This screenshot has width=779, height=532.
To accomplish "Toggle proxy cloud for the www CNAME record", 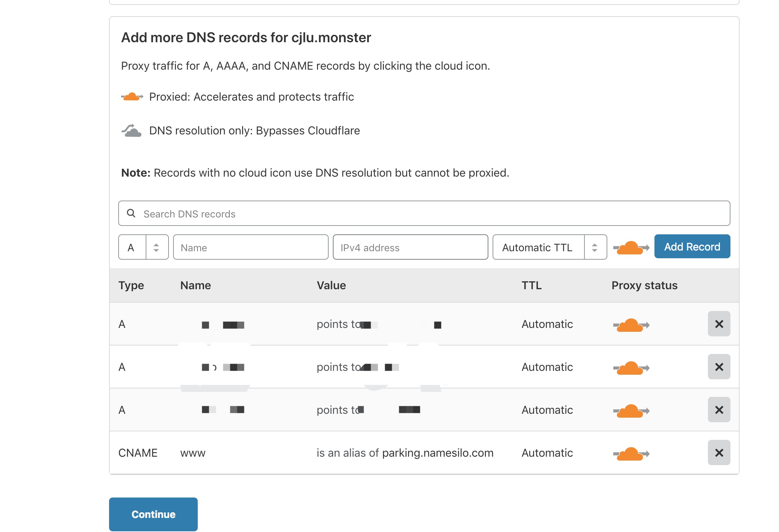I will click(631, 454).
